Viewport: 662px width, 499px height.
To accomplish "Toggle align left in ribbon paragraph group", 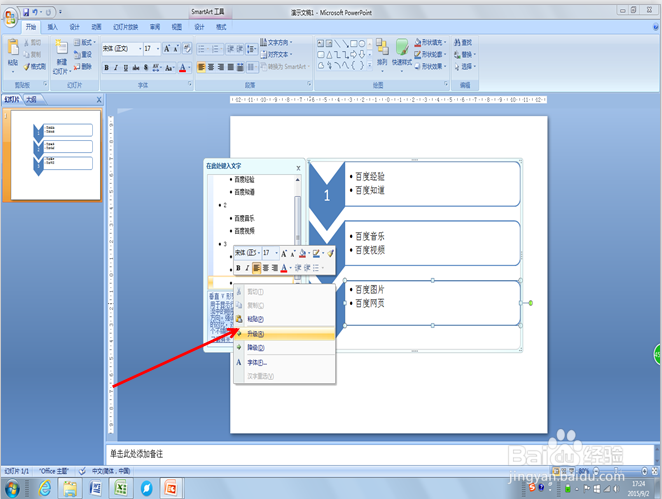I will pyautogui.click(x=201, y=67).
